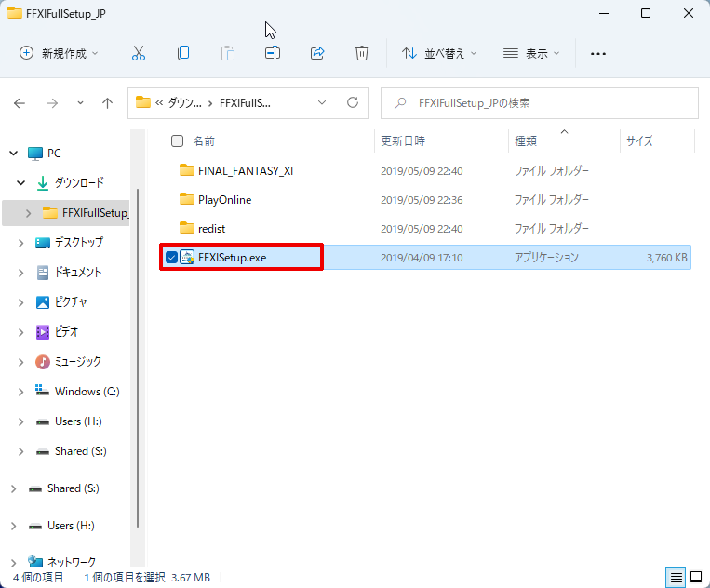Select the redist folder name
Screen dimensions: 710x588
click(x=212, y=229)
